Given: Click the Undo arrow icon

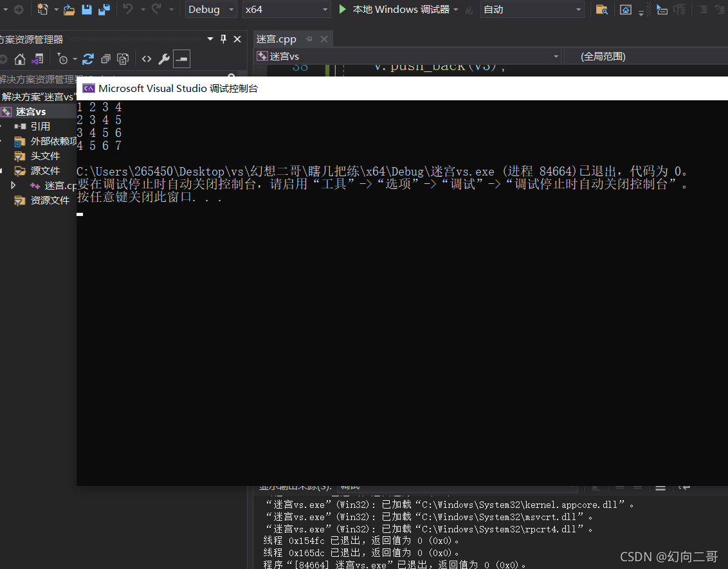Looking at the screenshot, I should pyautogui.click(x=128, y=9).
